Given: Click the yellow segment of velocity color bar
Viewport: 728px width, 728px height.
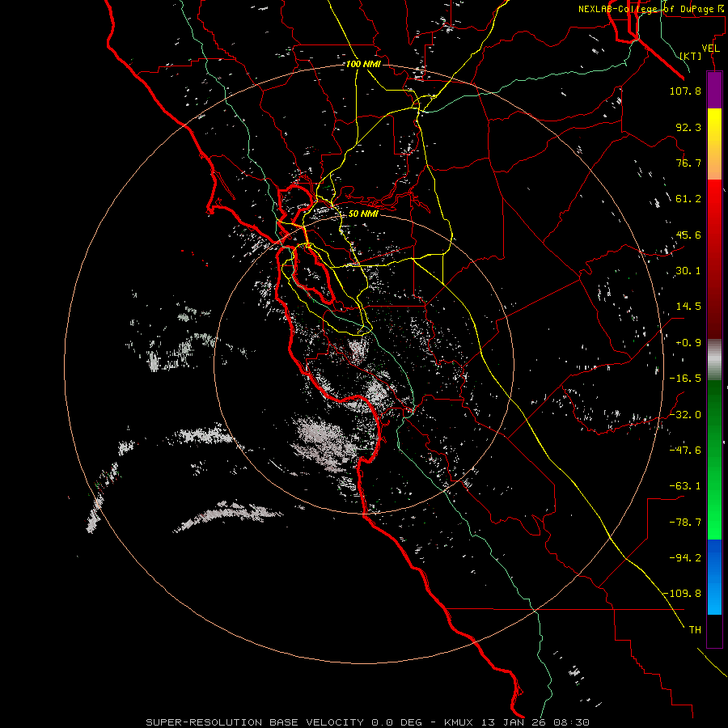Looking at the screenshot, I should click(714, 125).
